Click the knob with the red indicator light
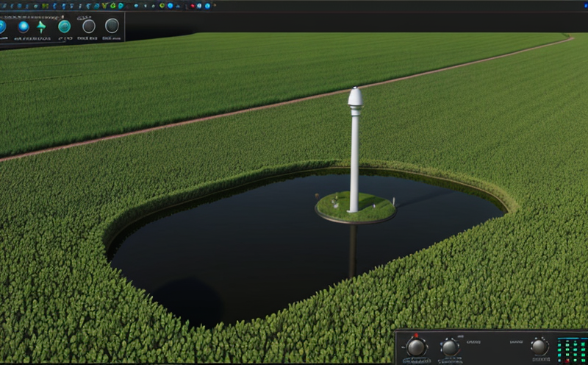The image size is (588, 365). (x=417, y=347)
